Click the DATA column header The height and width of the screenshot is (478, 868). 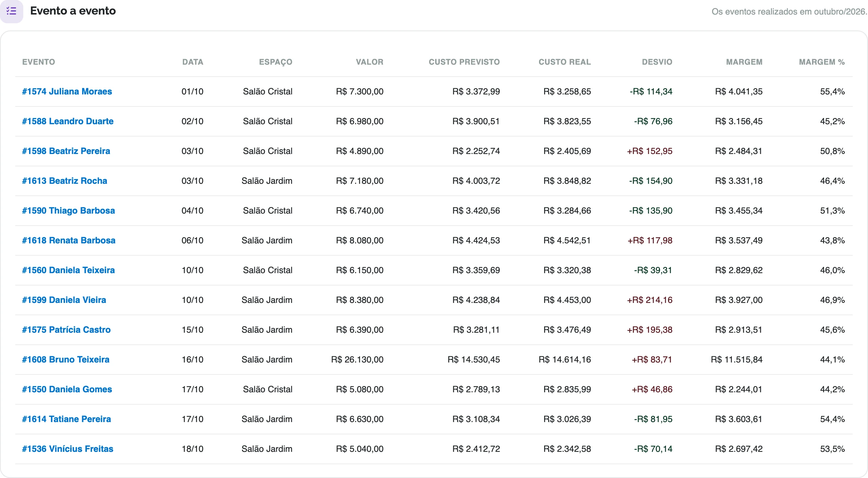click(193, 62)
